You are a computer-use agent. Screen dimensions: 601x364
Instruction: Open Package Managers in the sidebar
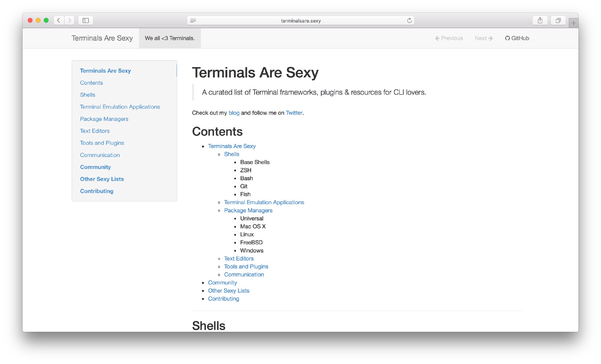coord(104,119)
